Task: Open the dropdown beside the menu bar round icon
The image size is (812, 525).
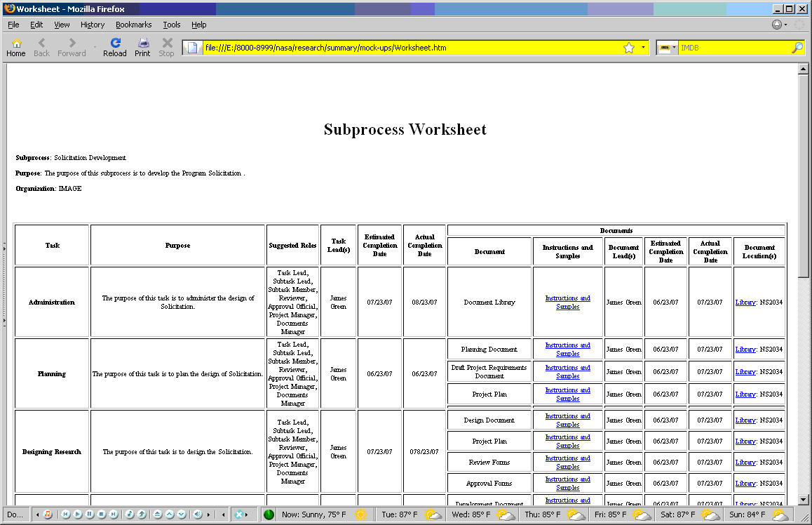Action: pos(785,25)
